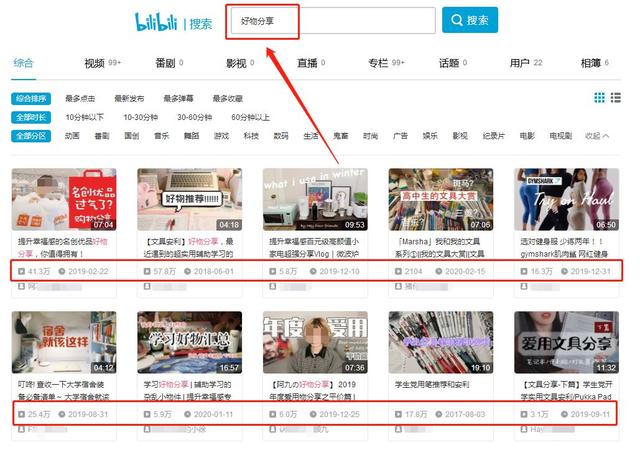Switch to list view layout icon
This screenshot has height=450, width=640.
coord(617,98)
